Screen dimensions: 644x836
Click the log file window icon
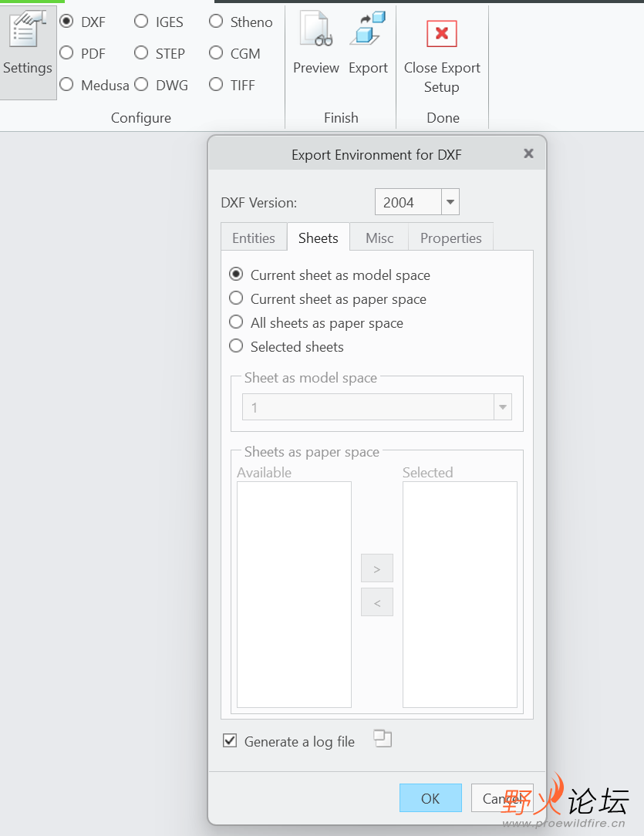[383, 739]
